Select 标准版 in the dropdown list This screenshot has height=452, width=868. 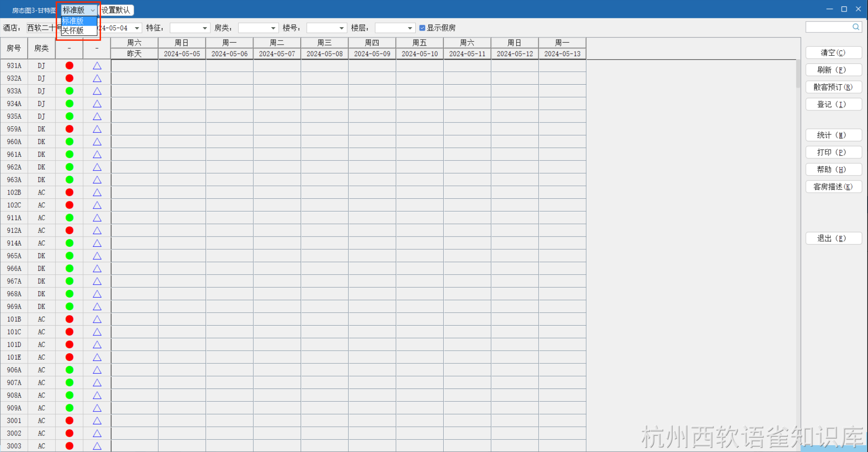79,21
